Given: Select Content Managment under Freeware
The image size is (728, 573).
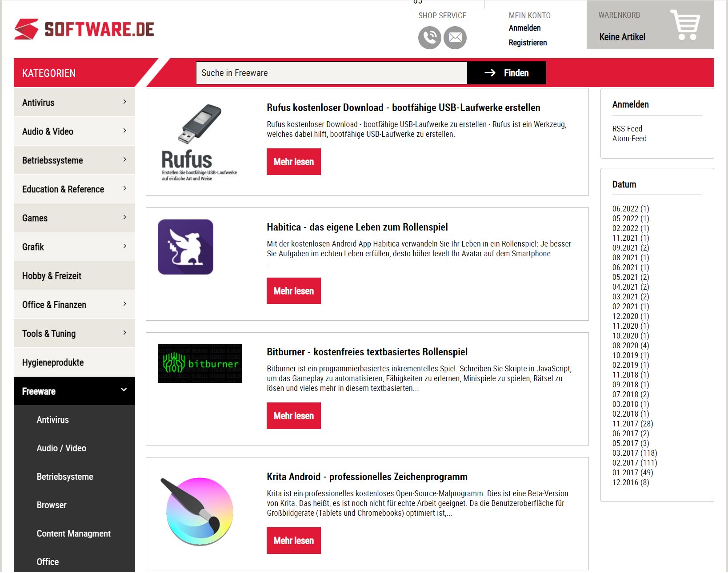Looking at the screenshot, I should point(74,533).
